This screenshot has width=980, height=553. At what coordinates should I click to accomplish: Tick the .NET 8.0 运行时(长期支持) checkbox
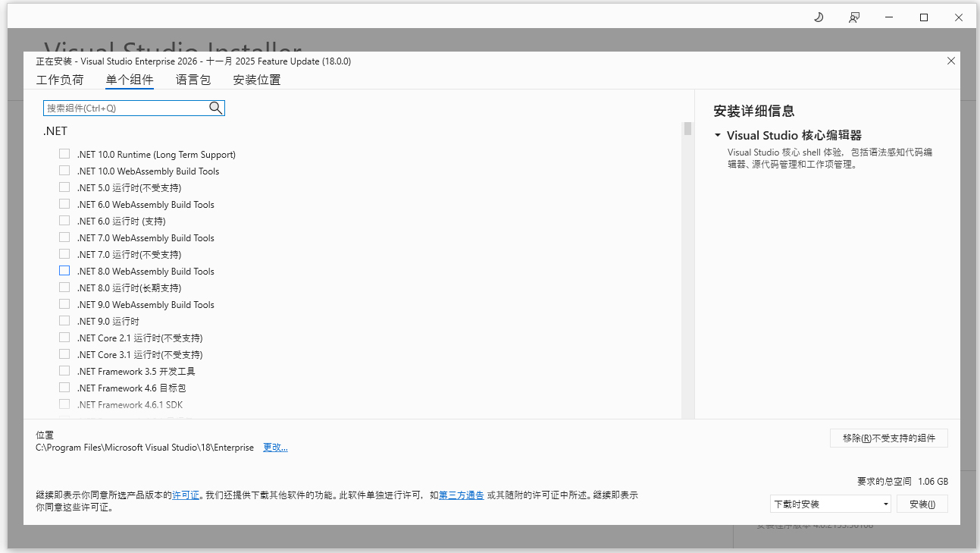click(x=64, y=287)
